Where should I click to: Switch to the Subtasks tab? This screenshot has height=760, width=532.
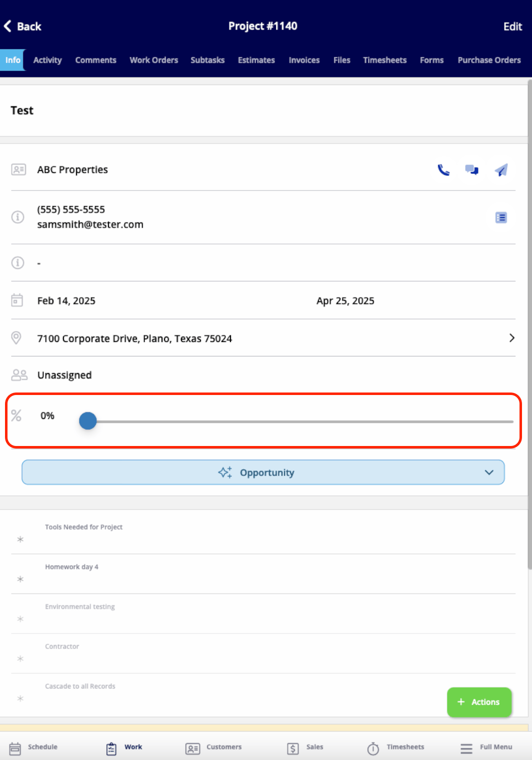click(x=207, y=60)
